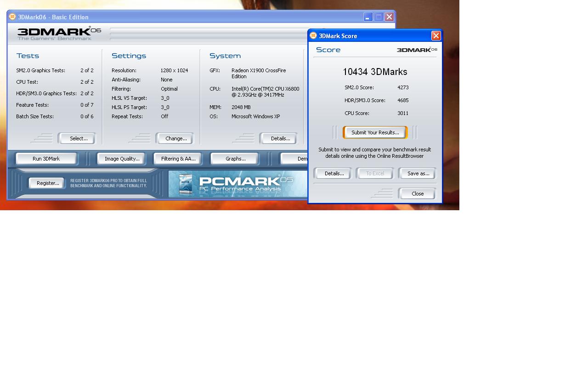Screen dimensions: 588x368
Task: Close the score dialog using Close button
Action: [418, 194]
